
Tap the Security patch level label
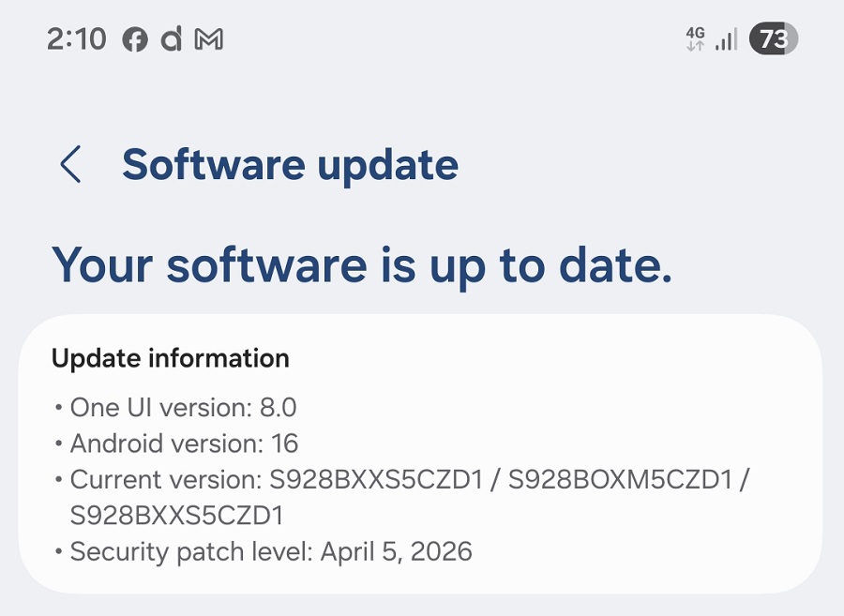[191, 551]
